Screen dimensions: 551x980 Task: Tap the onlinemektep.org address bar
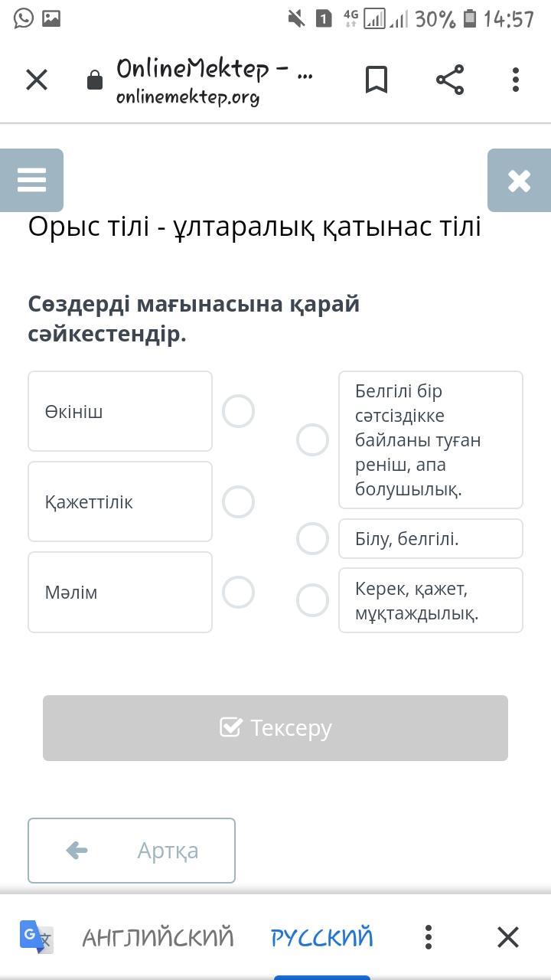click(214, 80)
